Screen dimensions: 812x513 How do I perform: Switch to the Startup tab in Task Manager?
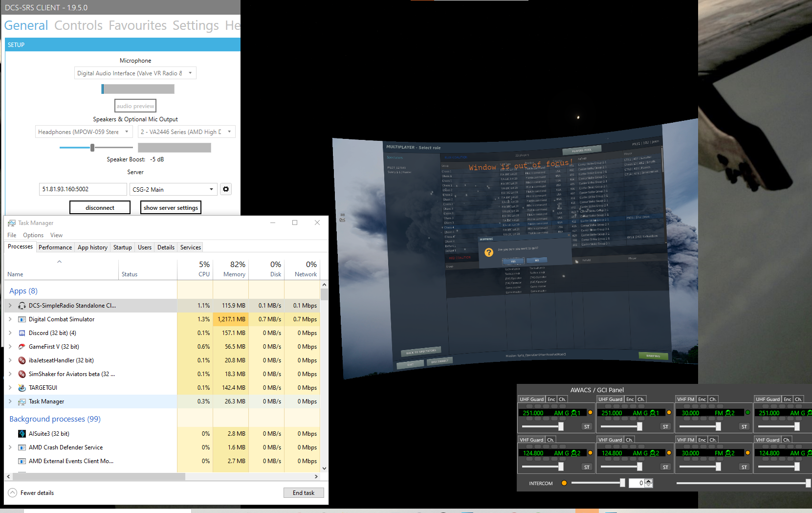tap(122, 247)
